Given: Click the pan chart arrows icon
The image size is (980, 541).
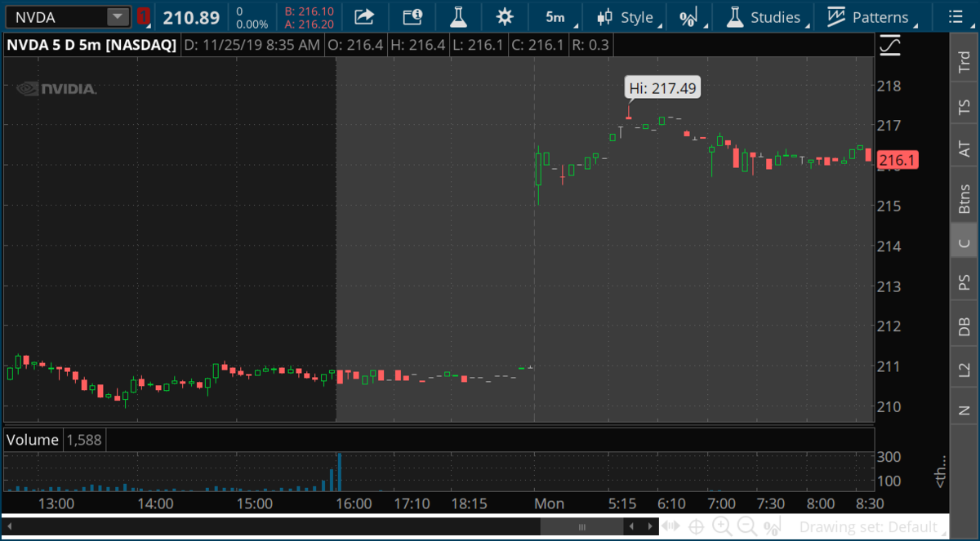Looking at the screenshot, I should click(x=671, y=526).
